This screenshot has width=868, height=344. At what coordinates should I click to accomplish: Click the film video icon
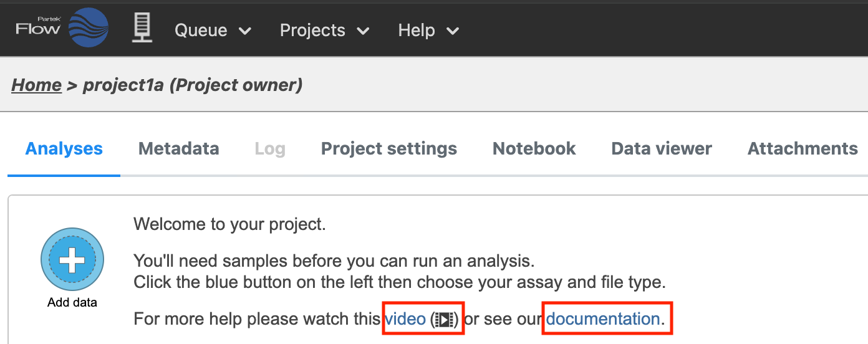point(444,320)
